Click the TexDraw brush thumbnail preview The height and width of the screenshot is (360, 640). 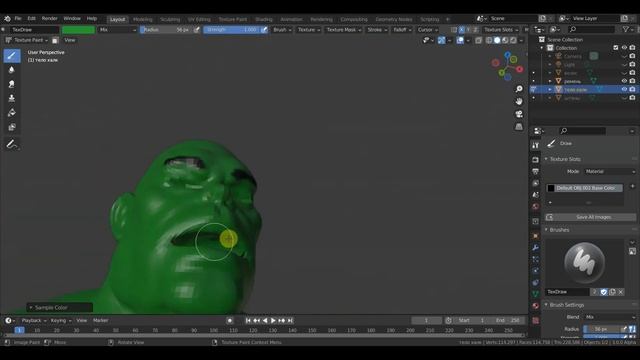584,263
